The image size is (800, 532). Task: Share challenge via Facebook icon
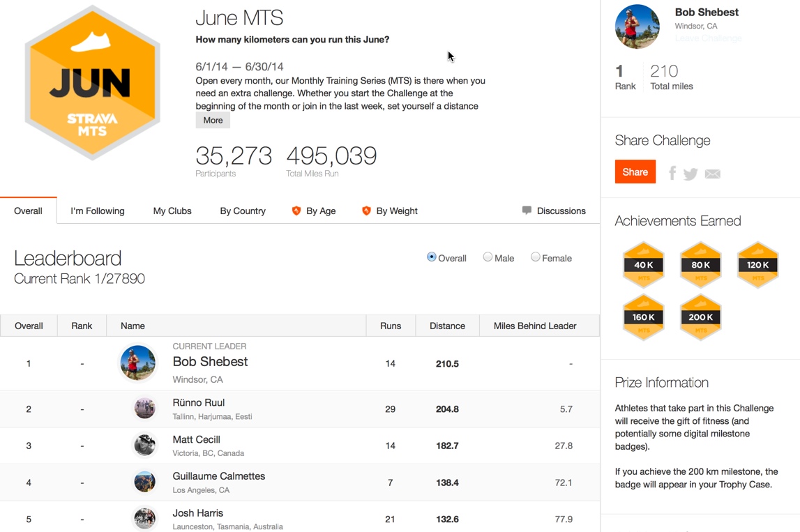click(x=672, y=173)
